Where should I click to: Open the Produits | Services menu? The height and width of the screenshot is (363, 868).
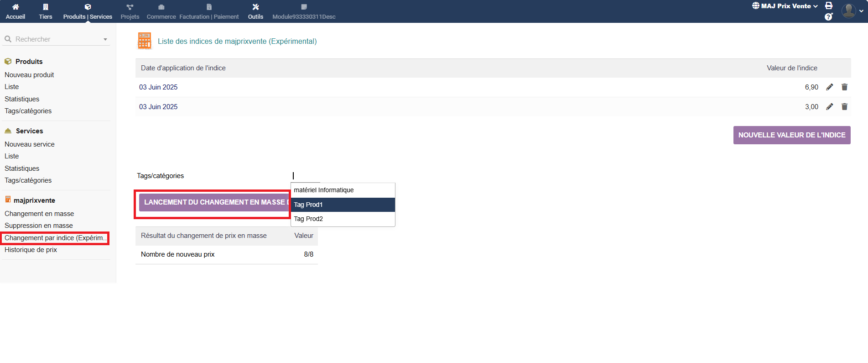88,11
